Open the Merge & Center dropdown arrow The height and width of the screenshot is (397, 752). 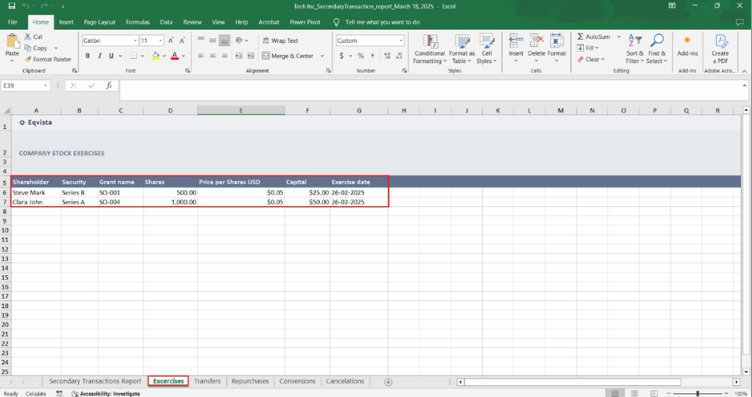coord(322,56)
